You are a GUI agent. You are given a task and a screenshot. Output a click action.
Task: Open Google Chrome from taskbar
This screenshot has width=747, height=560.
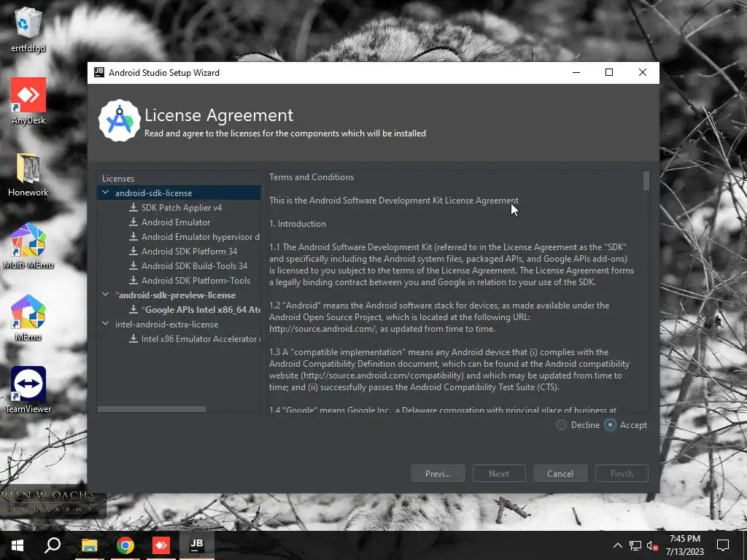[x=125, y=545]
